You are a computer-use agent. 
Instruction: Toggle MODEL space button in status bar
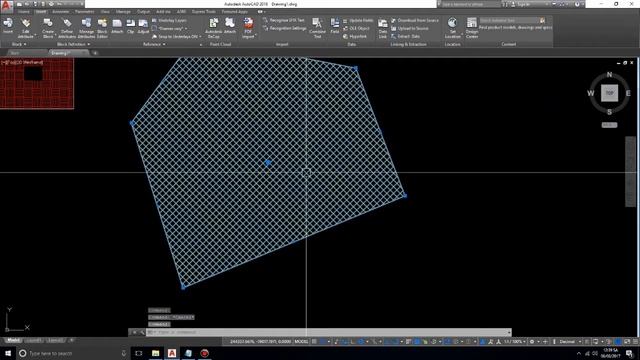(302, 342)
